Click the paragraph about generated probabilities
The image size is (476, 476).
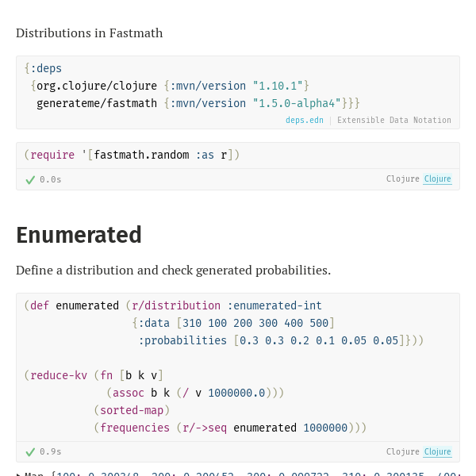coord(173,271)
